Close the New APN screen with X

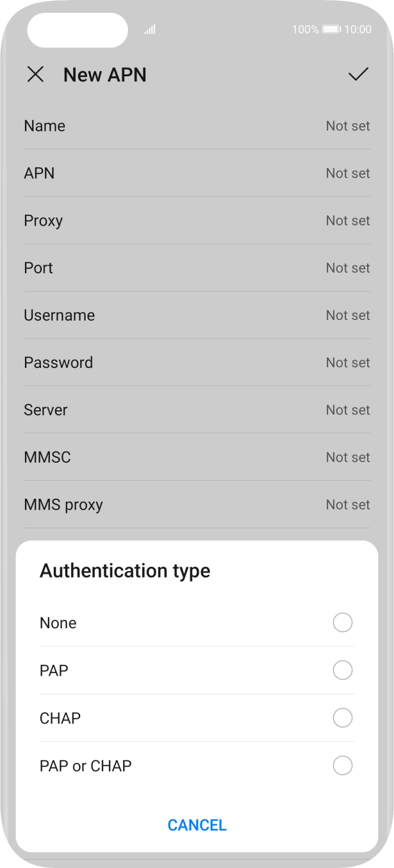pos(35,75)
